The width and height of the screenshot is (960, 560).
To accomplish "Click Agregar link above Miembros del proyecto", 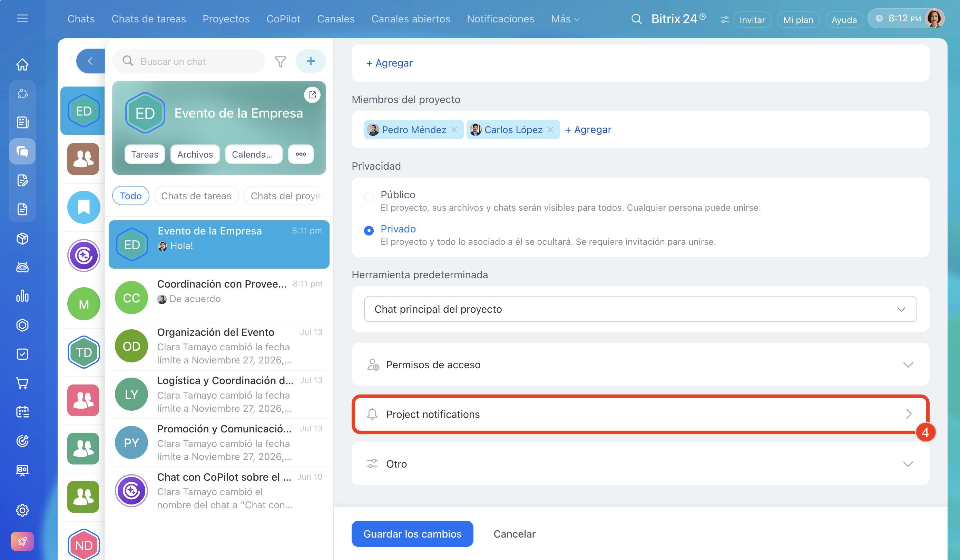I will coord(389,63).
